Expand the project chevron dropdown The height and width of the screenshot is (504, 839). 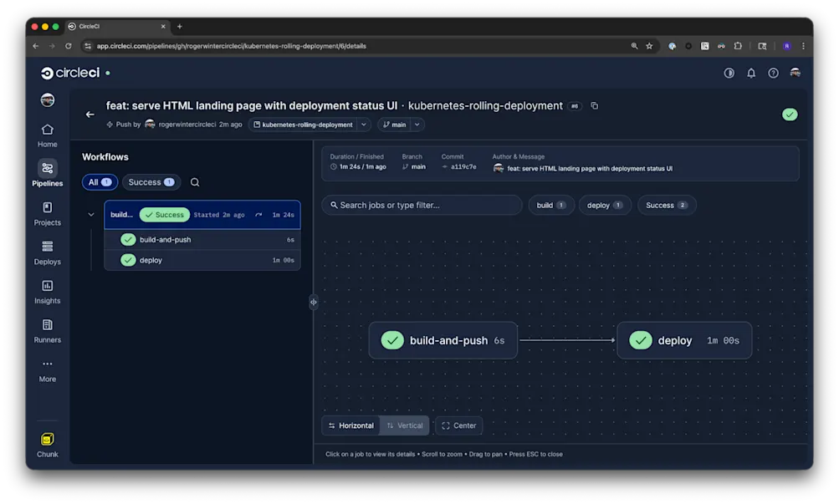coord(364,125)
